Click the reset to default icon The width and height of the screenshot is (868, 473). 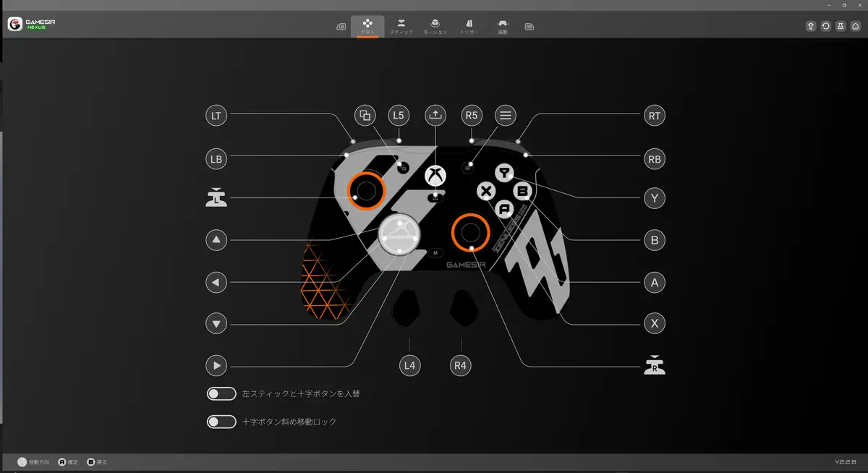pyautogui.click(x=826, y=26)
